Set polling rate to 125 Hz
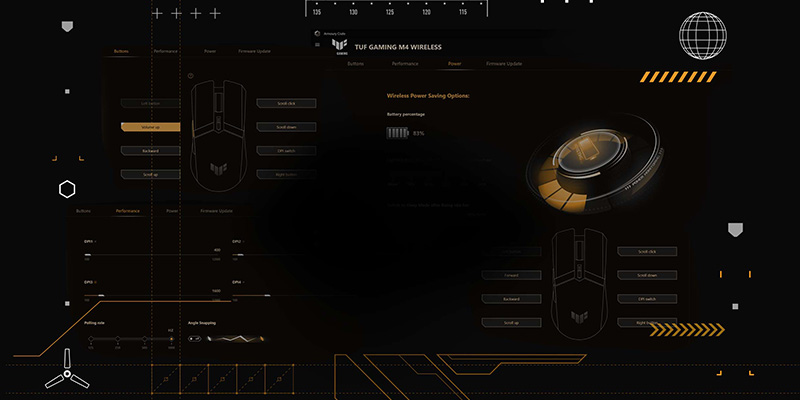Screen dimensions: 800x400 click(x=91, y=339)
